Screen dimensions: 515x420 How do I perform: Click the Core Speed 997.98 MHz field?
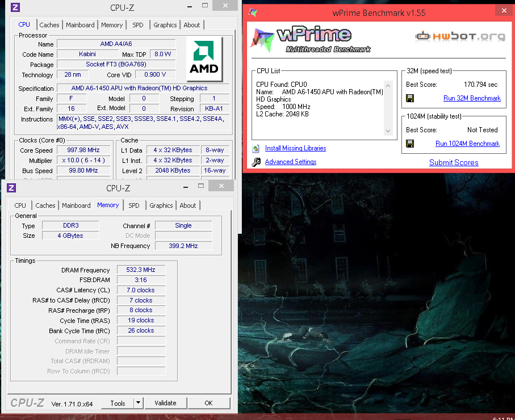click(x=83, y=150)
